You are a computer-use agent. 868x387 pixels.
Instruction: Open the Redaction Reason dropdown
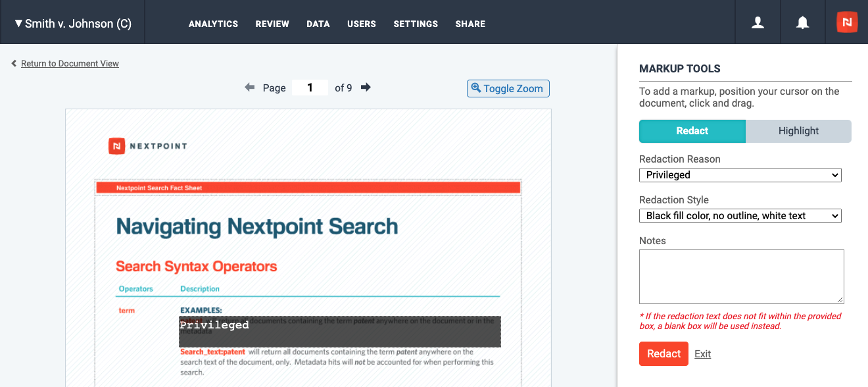pyautogui.click(x=740, y=175)
